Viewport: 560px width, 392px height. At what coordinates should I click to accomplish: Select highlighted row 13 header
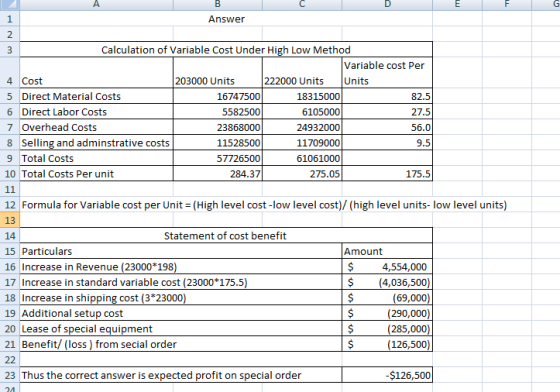coord(10,220)
